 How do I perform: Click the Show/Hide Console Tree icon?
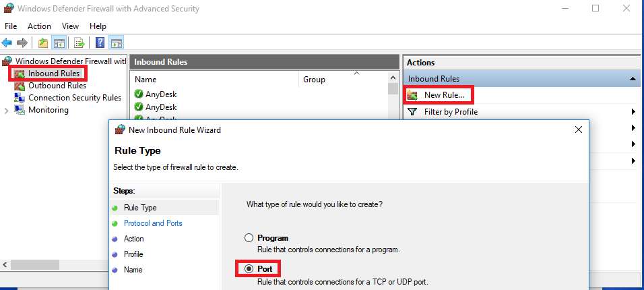pos(59,43)
